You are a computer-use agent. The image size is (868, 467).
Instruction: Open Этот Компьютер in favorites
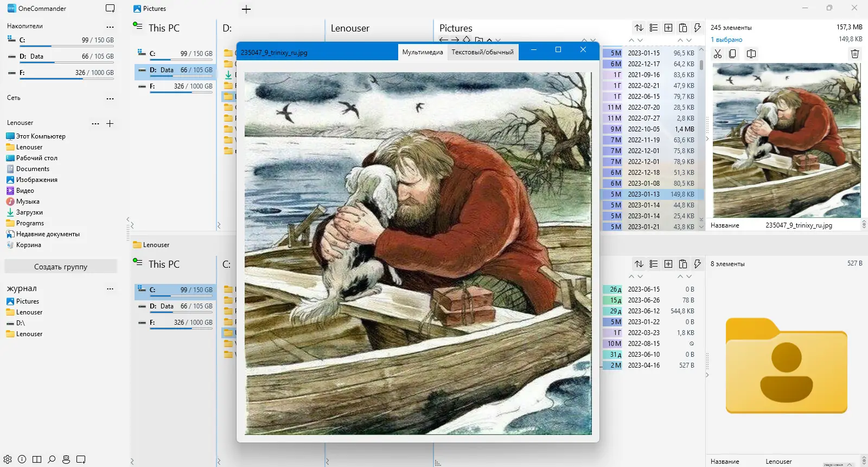click(x=36, y=136)
